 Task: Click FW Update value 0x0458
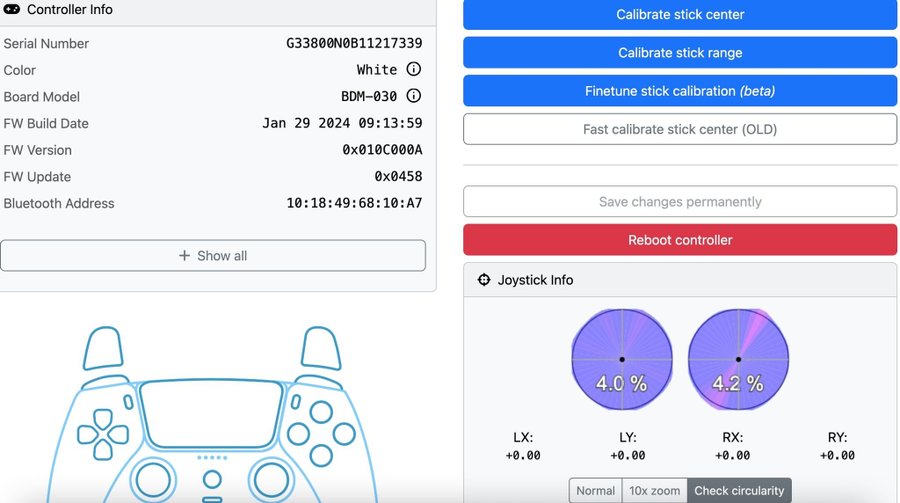coord(398,176)
